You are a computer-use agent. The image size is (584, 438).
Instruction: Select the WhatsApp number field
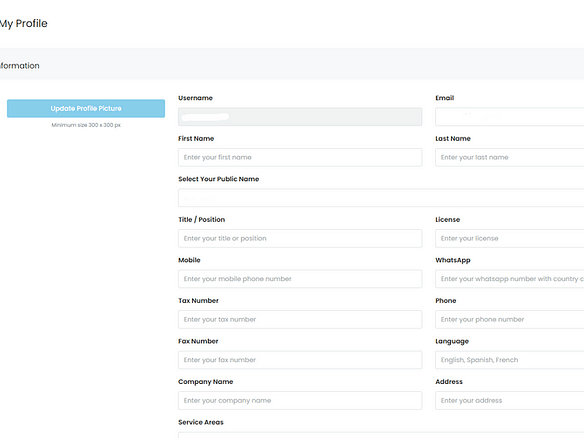point(510,279)
